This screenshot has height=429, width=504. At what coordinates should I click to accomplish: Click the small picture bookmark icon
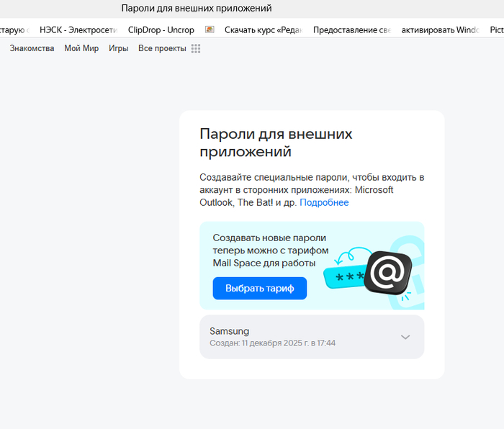pos(210,30)
